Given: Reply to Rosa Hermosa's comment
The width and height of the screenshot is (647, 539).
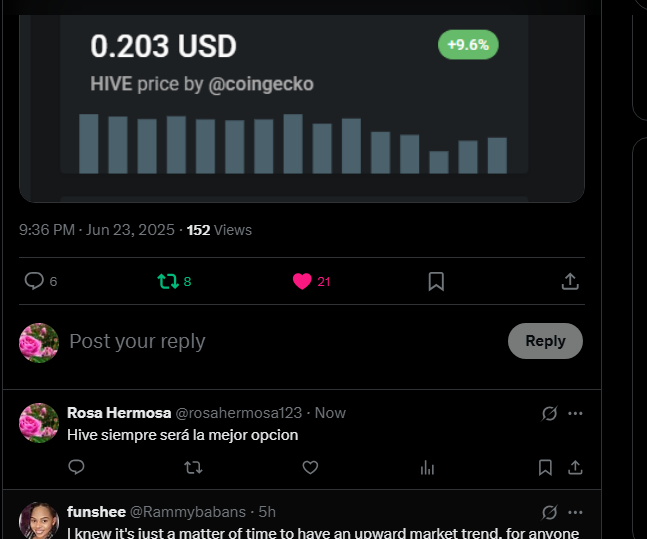Looking at the screenshot, I should point(76,467).
